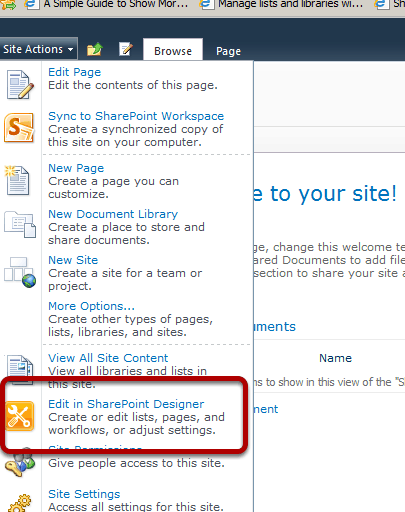405x512 pixels.
Task: Click the Site Settings gears icon
Action: click(20, 503)
